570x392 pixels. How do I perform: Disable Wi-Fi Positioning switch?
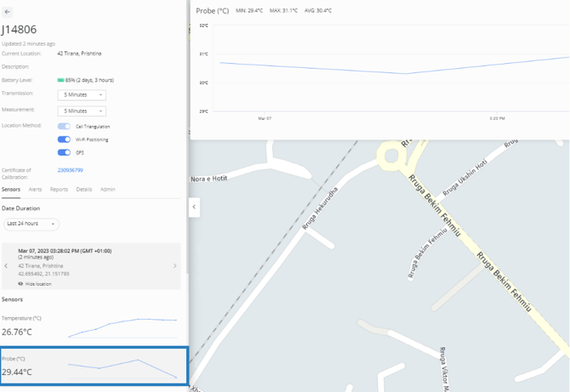[64, 139]
